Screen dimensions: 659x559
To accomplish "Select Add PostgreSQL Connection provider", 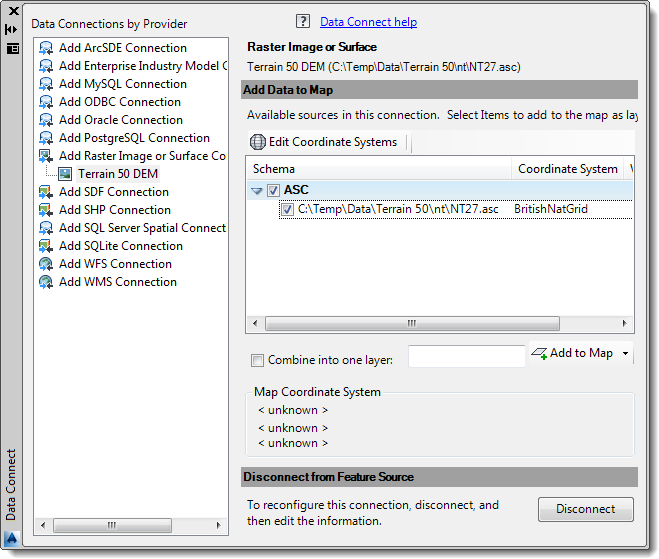I will pyautogui.click(x=134, y=138).
